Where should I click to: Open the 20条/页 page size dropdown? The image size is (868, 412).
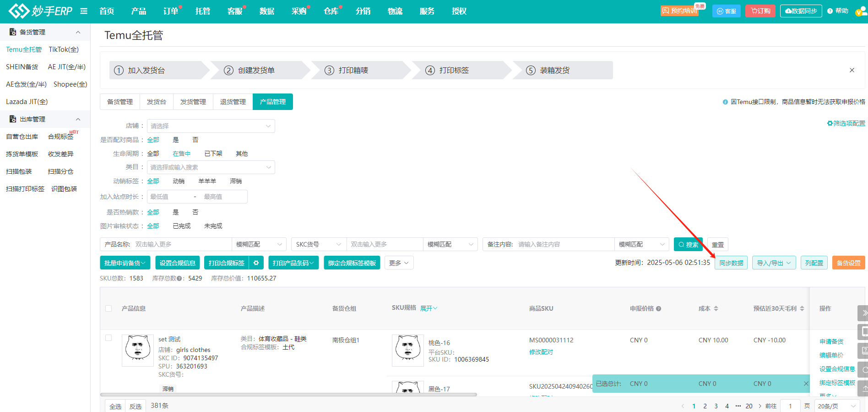point(837,406)
